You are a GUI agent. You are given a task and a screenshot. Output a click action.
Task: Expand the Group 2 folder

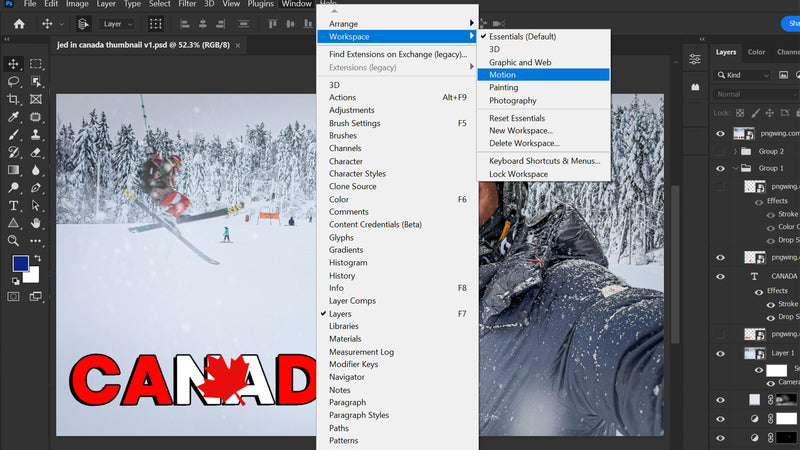pos(736,151)
